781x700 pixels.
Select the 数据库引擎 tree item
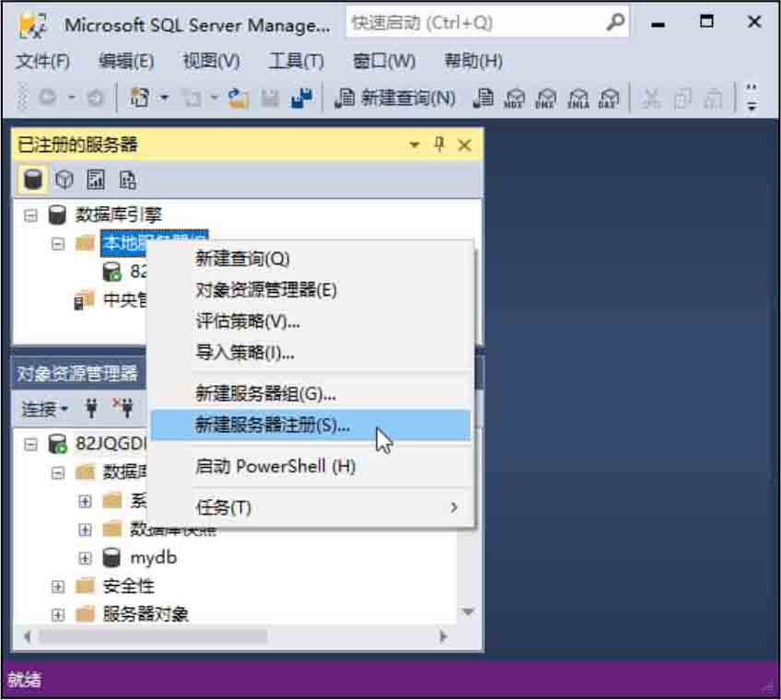tap(119, 216)
